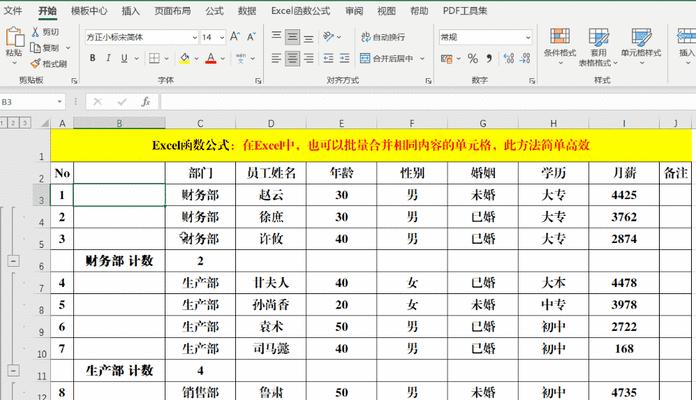The image size is (696, 400).
Task: Click the select-all corner triangle
Action: [44, 123]
